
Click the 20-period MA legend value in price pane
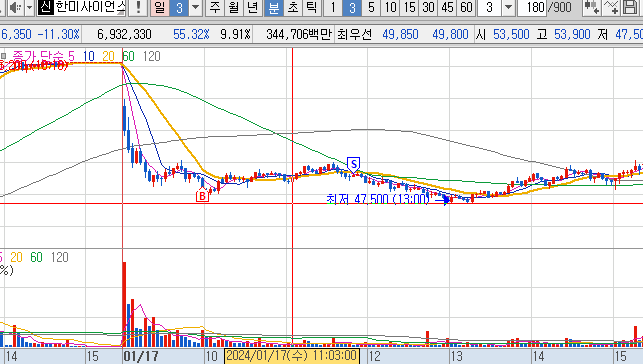coord(108,56)
